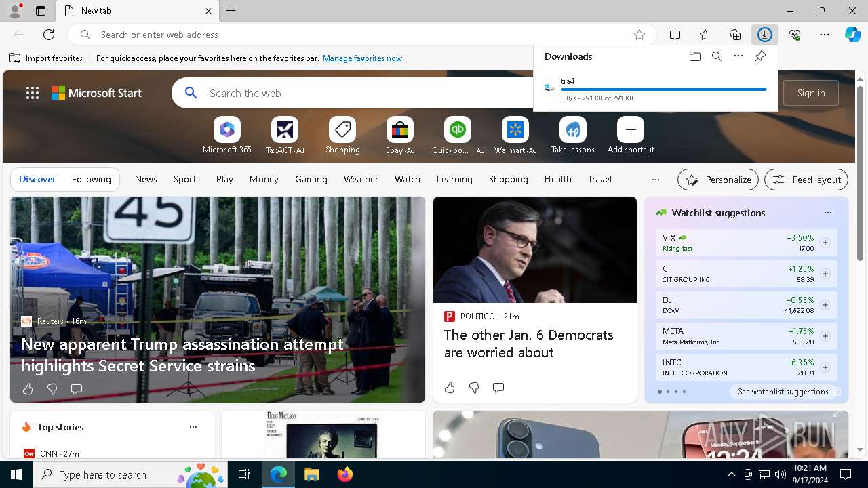Viewport: 868px width, 488px height.
Task: Click the tra4 download progress bar
Action: [x=664, y=89]
